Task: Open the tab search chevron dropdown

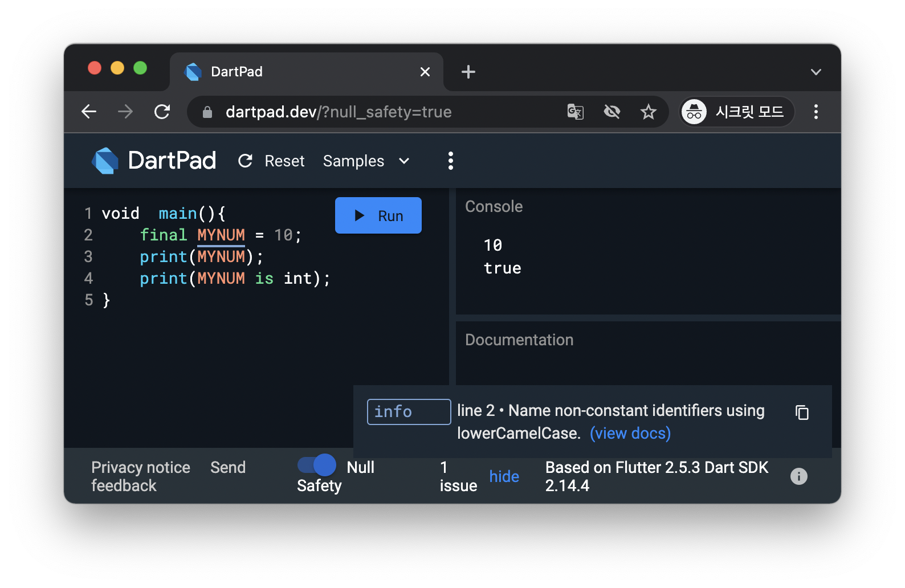Action: 816,72
